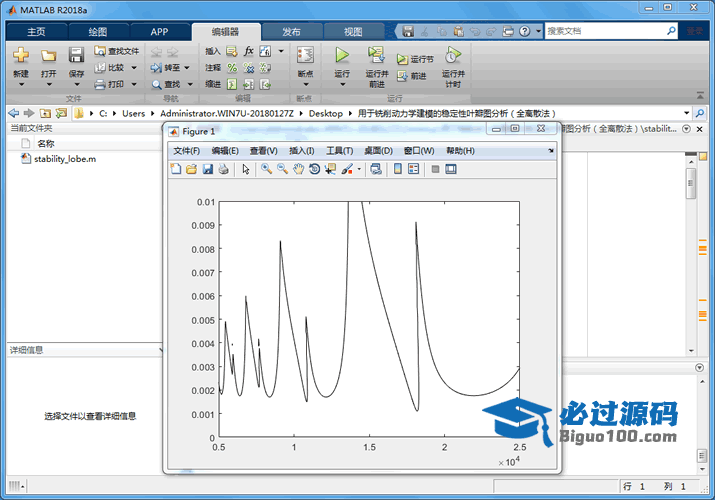Click the fx insert function icon

point(249,51)
